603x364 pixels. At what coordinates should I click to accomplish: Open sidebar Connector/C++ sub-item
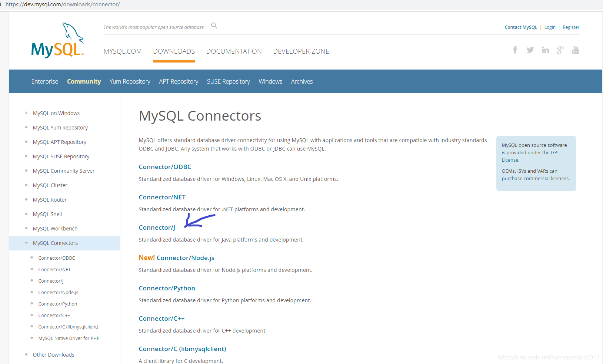(54, 316)
